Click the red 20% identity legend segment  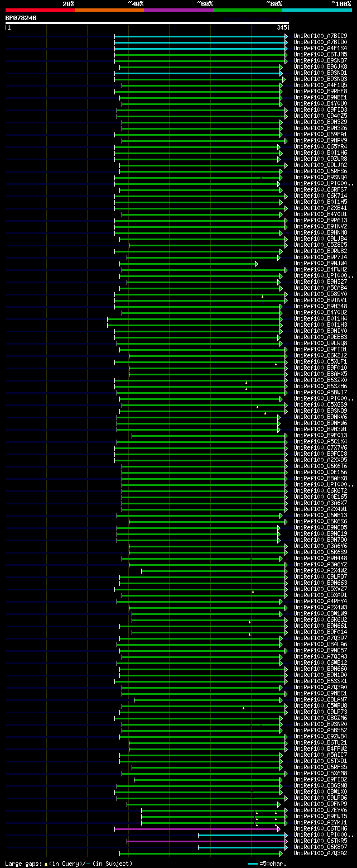coord(40,9)
